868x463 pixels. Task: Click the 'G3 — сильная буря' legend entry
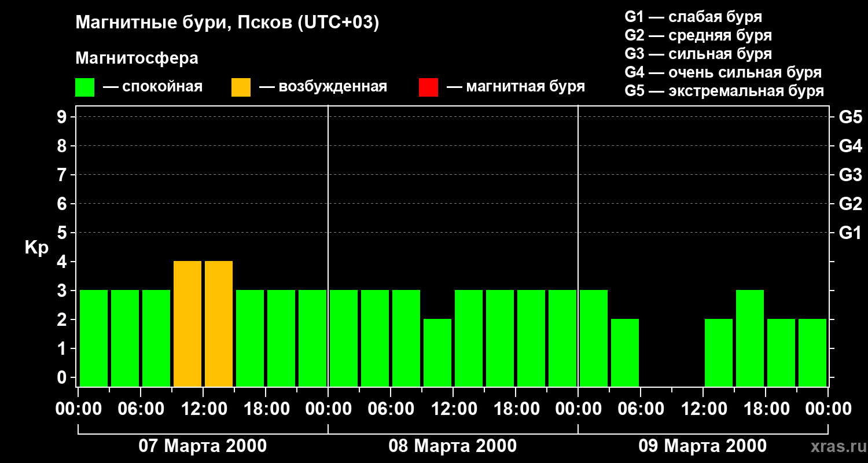click(x=698, y=54)
